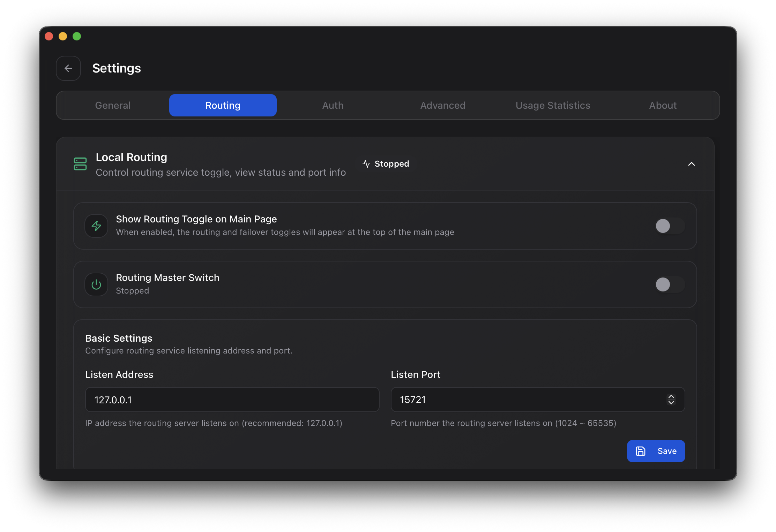Click 'Control routing service toggle' description
The height and width of the screenshot is (532, 776).
221,172
